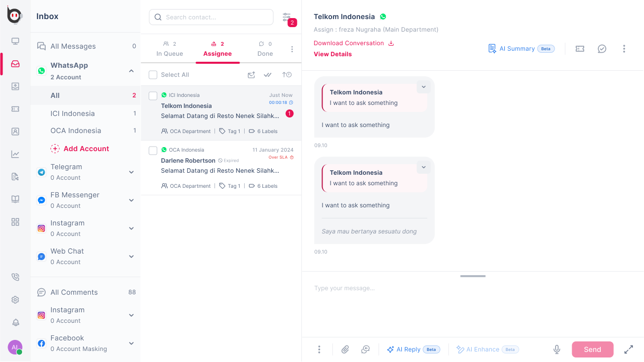This screenshot has height=362, width=644.
Task: Click the AI Reply Beta button
Action: click(x=413, y=349)
